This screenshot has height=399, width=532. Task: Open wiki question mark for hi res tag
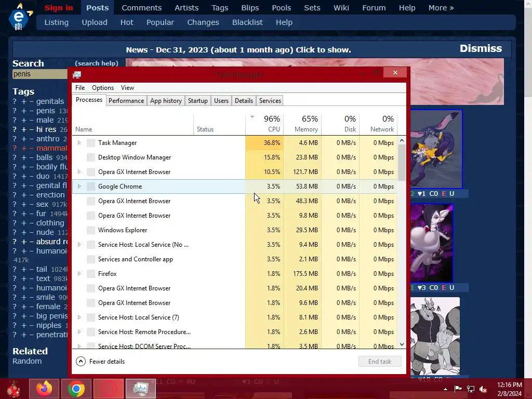[15, 129]
